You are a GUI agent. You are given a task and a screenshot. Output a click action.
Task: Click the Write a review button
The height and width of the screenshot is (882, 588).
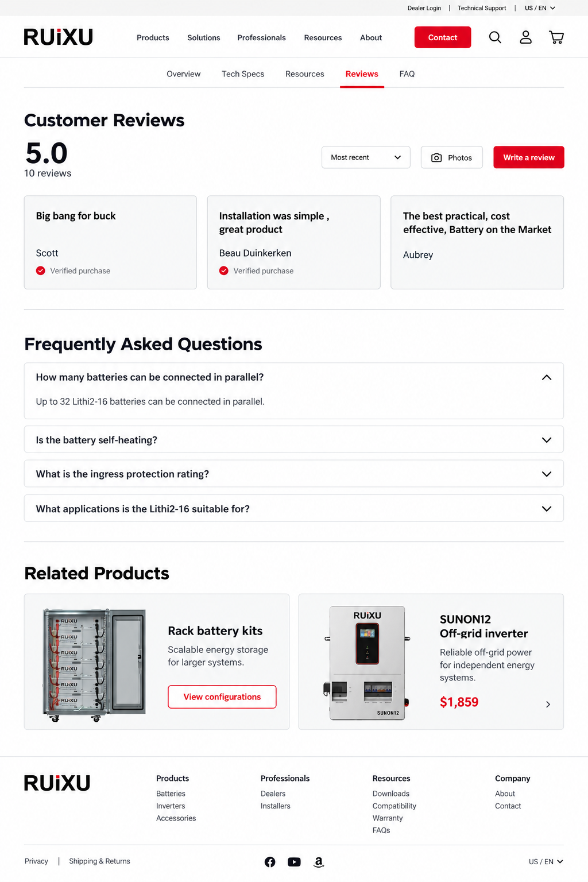click(529, 157)
